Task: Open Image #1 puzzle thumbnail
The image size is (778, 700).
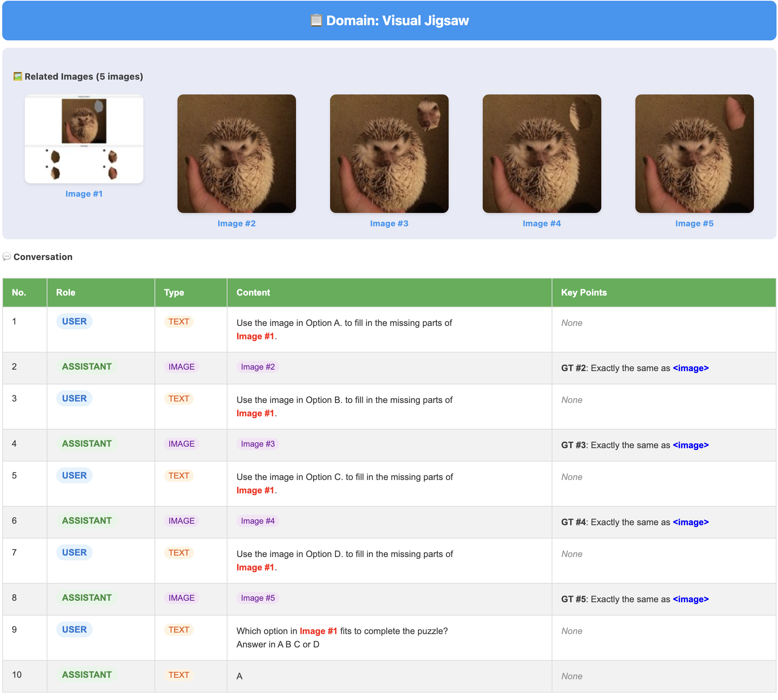Action: point(84,139)
